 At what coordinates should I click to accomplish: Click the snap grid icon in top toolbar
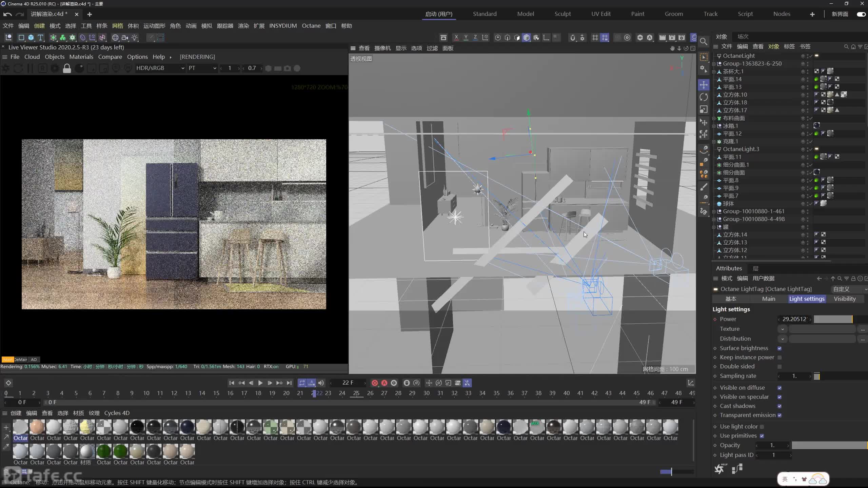pos(595,38)
